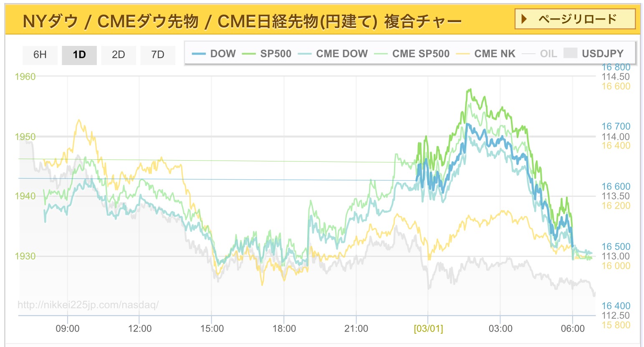Show the 2D time range
Image resolution: width=644 pixels, height=347 pixels.
tap(119, 55)
